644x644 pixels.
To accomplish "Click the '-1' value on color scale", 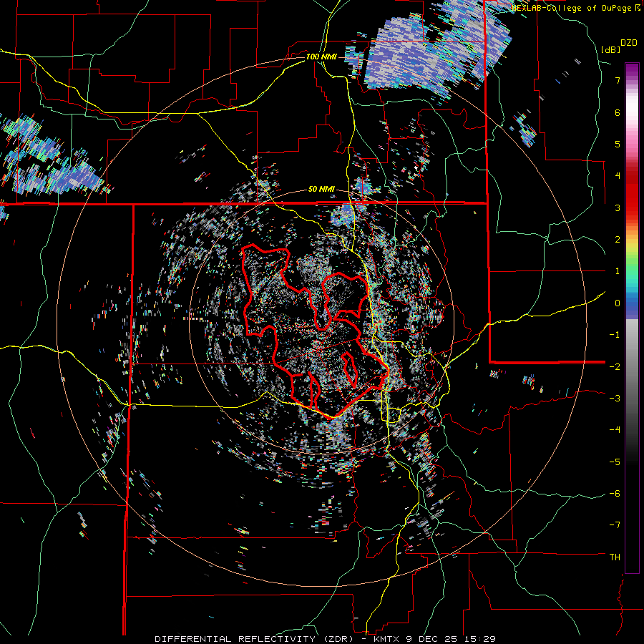I will coord(615,335).
